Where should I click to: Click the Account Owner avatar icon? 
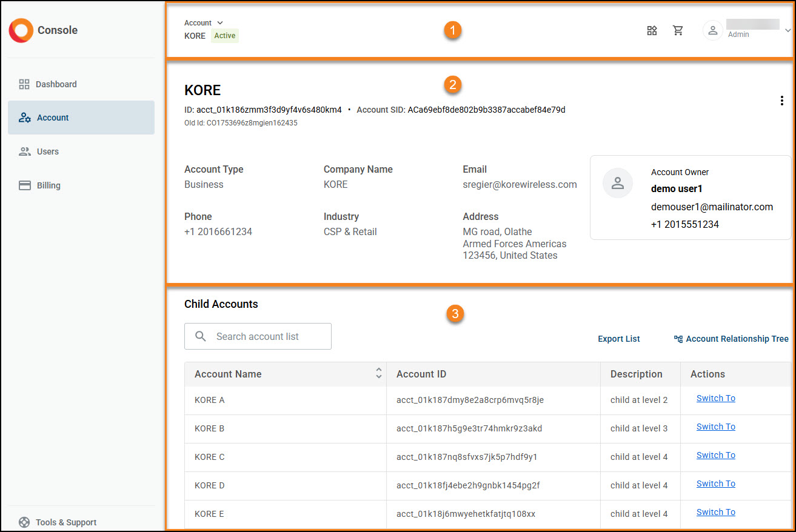tap(618, 183)
